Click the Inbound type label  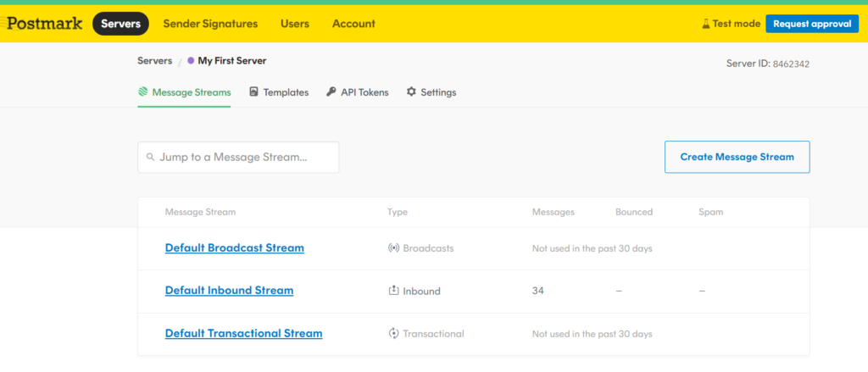[422, 291]
